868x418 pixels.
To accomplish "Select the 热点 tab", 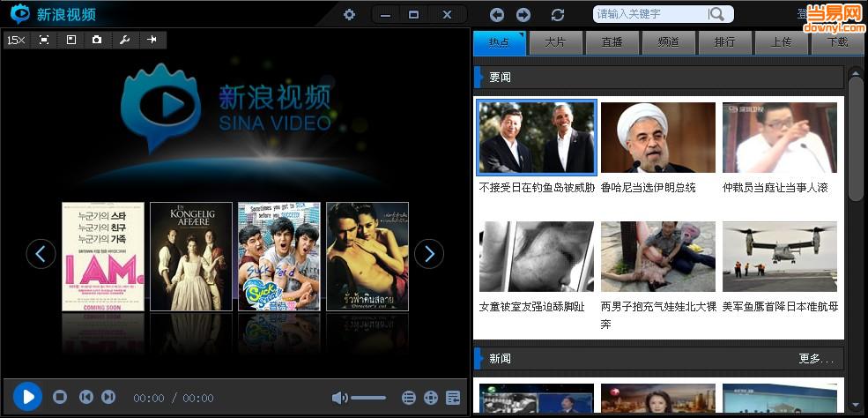I will 500,42.
